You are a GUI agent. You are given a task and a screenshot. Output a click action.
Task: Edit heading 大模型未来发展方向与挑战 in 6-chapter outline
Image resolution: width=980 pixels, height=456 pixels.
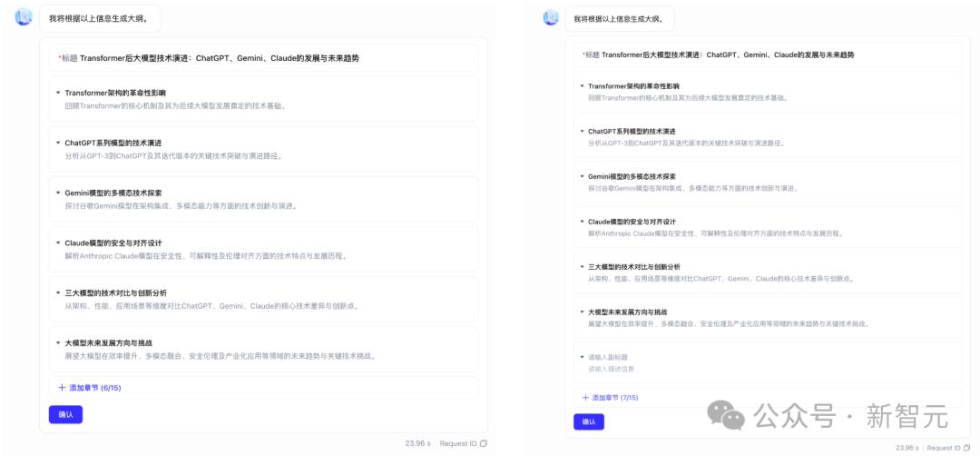click(108, 342)
